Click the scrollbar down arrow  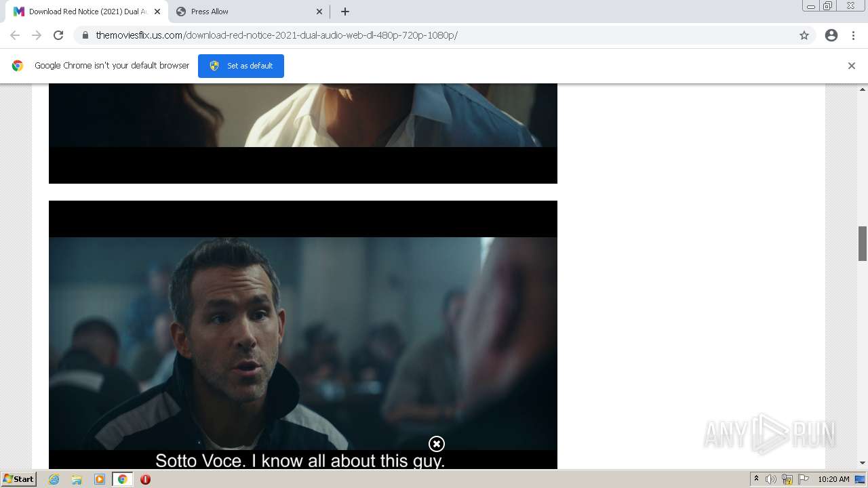click(x=863, y=463)
